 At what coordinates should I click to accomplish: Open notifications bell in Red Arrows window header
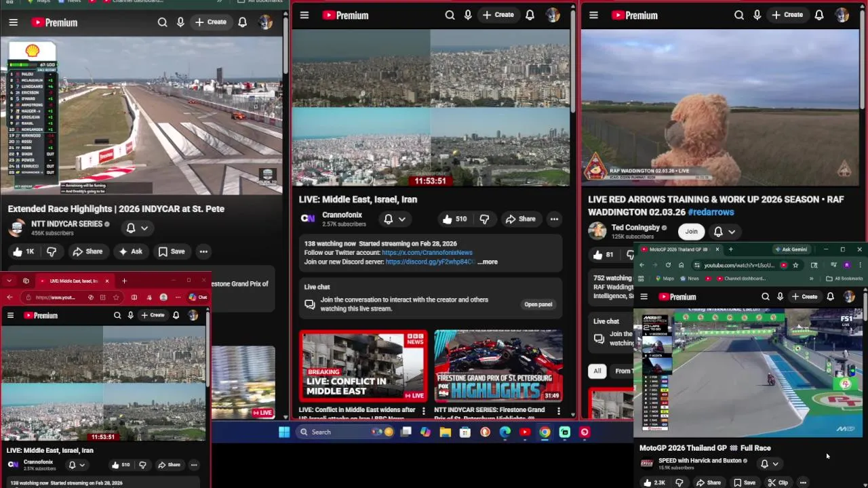click(x=819, y=15)
